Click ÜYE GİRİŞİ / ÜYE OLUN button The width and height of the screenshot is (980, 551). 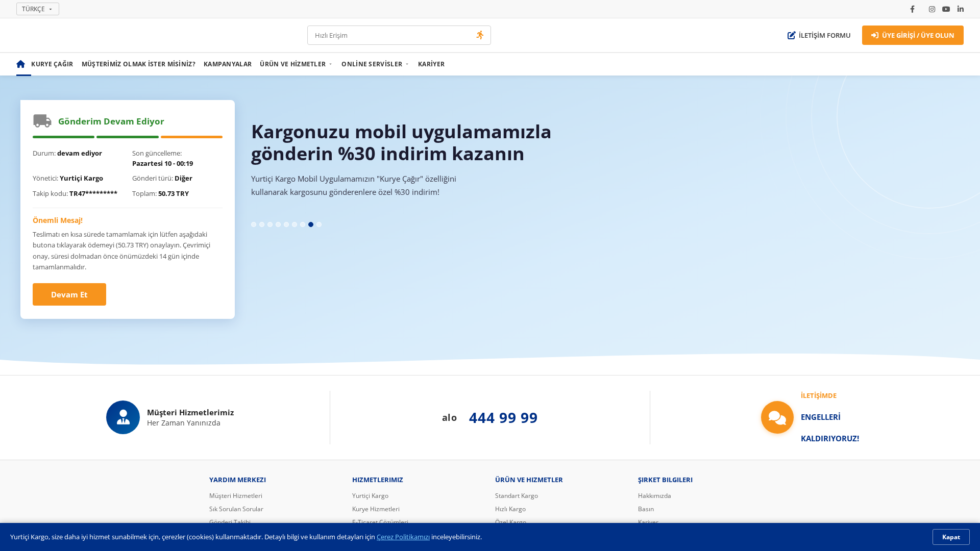click(x=913, y=35)
